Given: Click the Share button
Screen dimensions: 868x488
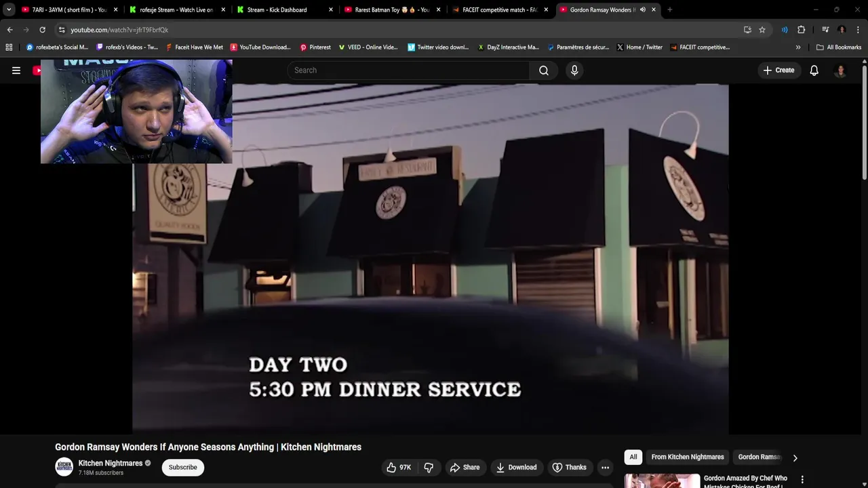Looking at the screenshot, I should pos(465,468).
